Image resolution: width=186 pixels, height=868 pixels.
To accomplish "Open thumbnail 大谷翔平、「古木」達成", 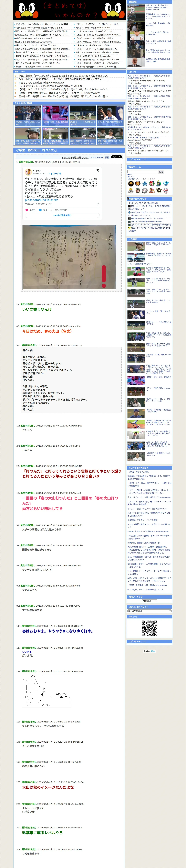I will 28,116.
